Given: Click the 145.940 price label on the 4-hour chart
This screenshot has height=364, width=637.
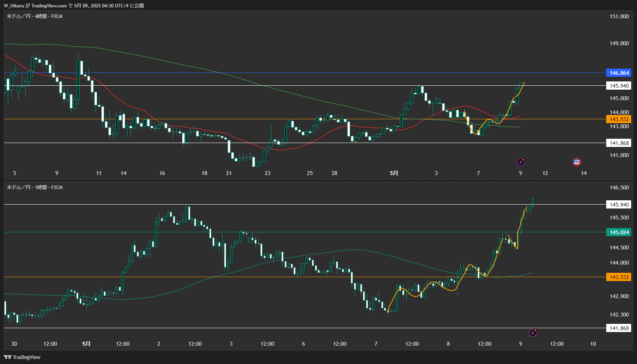Looking at the screenshot, I should [x=619, y=86].
